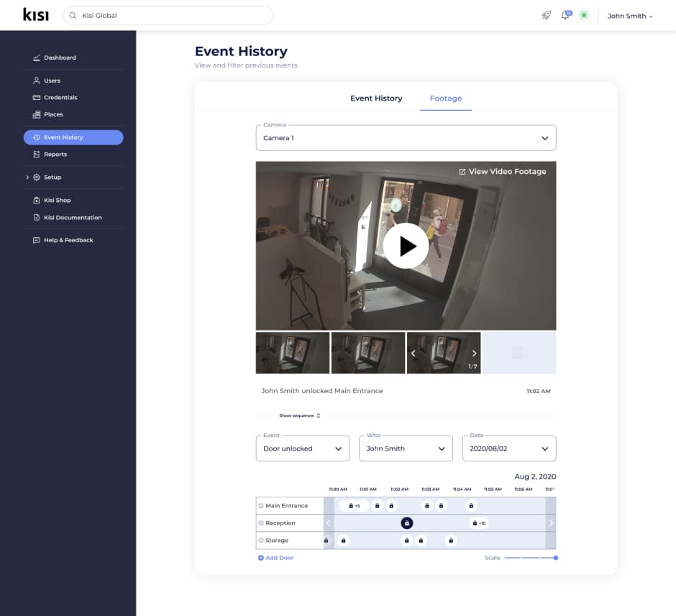Go to next snapshot on third thumbnail
This screenshot has width=676, height=616.
point(474,353)
